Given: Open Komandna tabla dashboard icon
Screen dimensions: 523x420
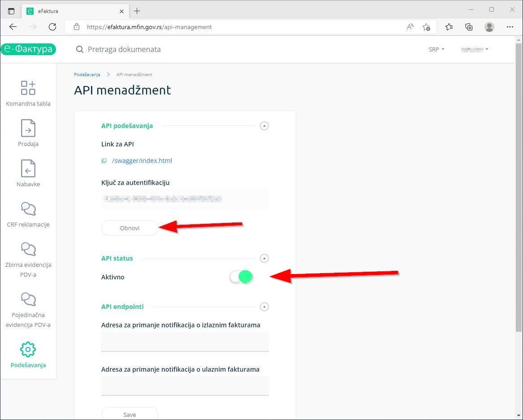Looking at the screenshot, I should [x=28, y=88].
